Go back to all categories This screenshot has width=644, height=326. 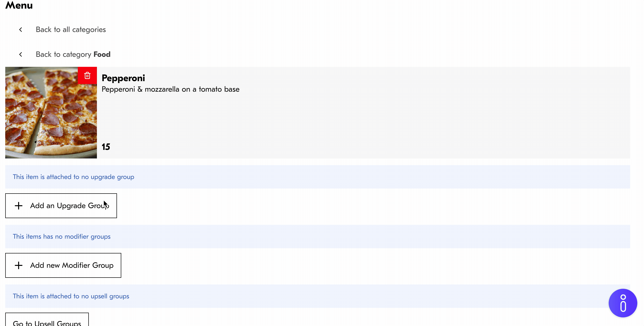point(71,30)
